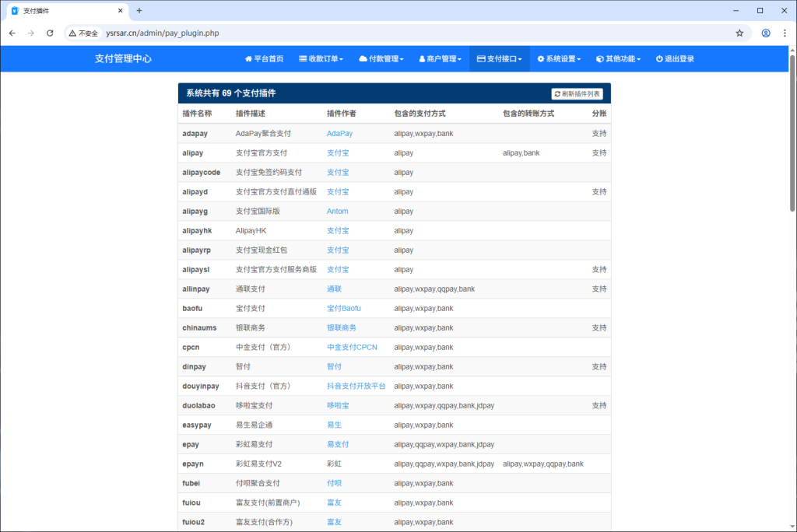Click the 支付管理中心 brand title
This screenshot has width=797, height=532.
coord(123,59)
